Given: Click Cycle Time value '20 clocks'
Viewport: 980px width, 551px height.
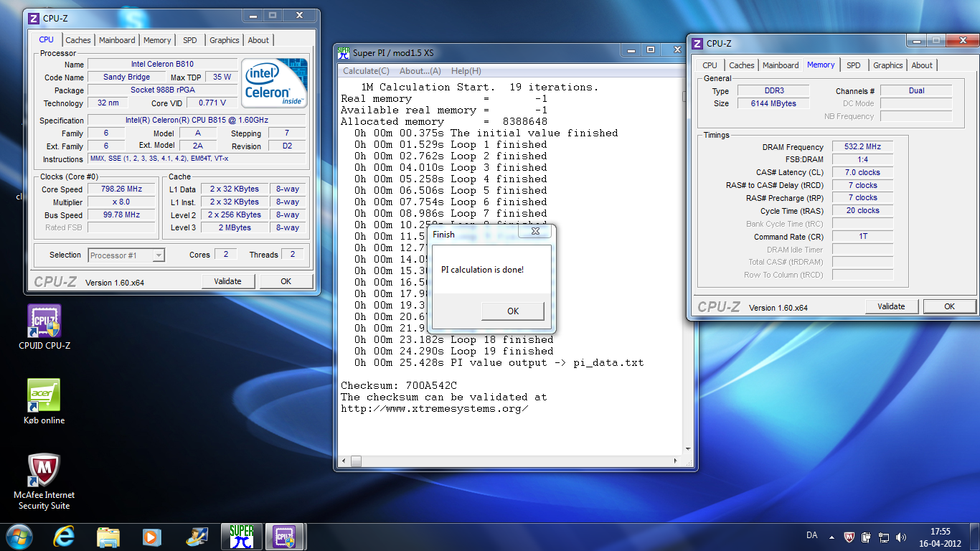Looking at the screenshot, I should coord(862,210).
